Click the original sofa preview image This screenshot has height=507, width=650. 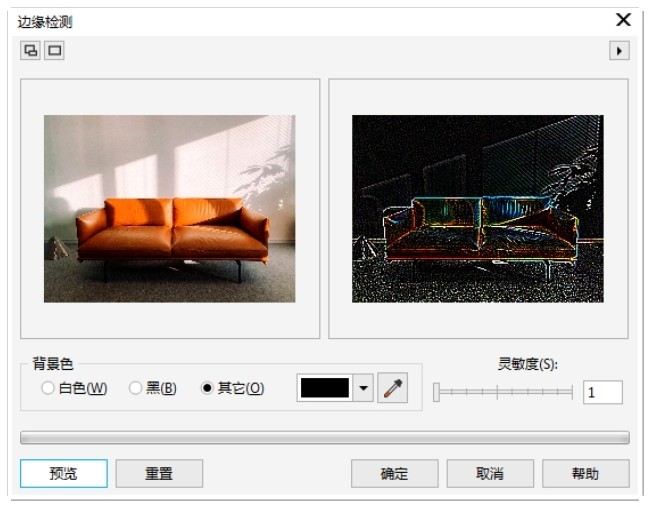tap(170, 209)
